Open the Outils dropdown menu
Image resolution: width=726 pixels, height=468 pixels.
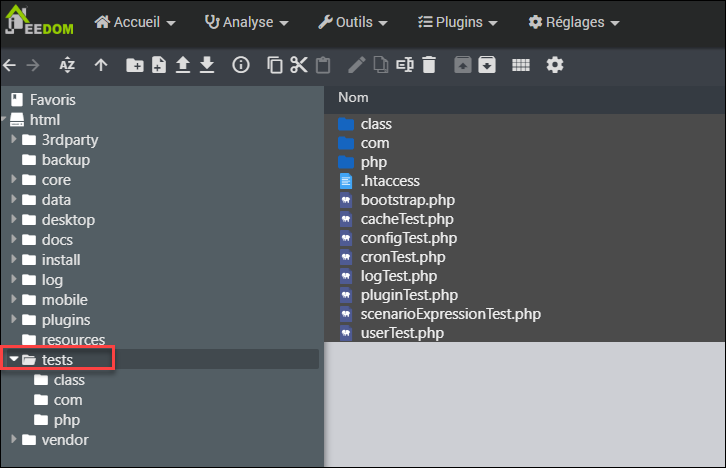pyautogui.click(x=356, y=22)
